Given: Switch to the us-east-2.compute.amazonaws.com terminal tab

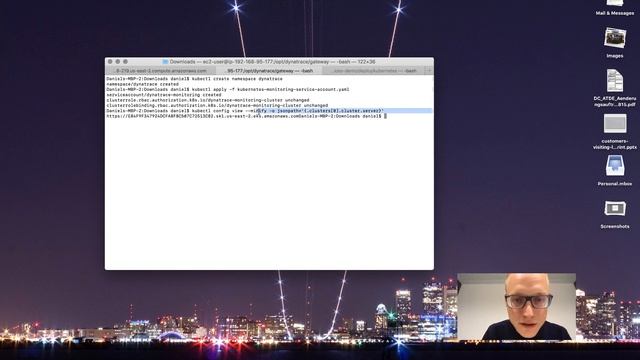Looking at the screenshot, I should tap(161, 71).
